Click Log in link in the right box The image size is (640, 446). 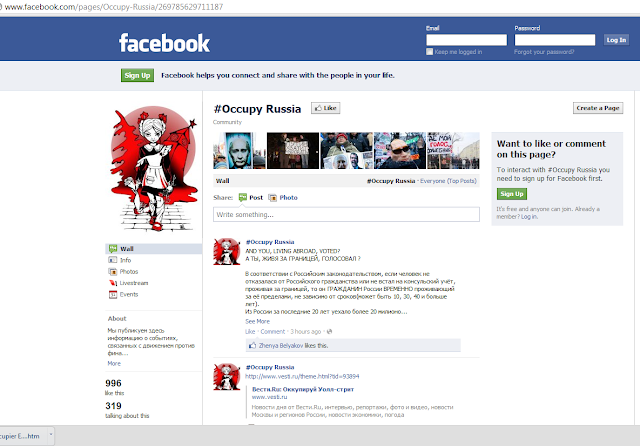pyautogui.click(x=529, y=217)
